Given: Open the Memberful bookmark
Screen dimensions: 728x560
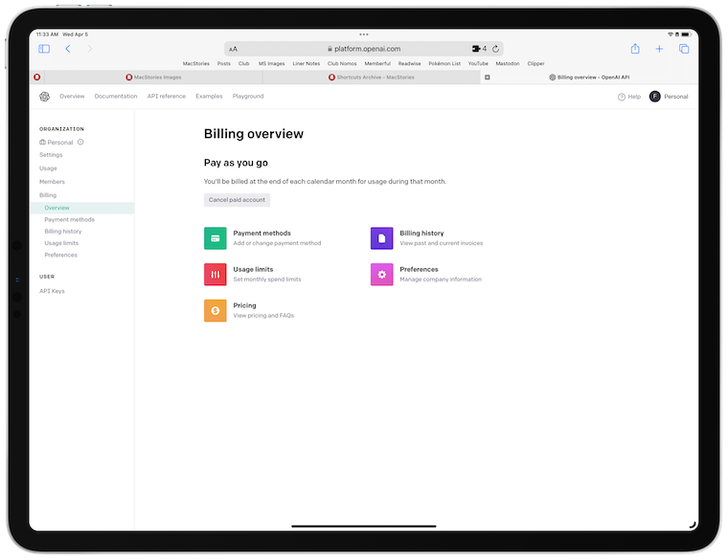Looking at the screenshot, I should pyautogui.click(x=377, y=63).
